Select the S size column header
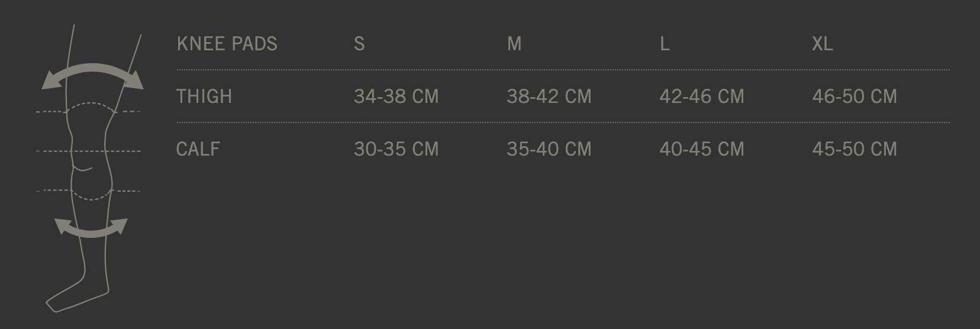 coord(359,44)
